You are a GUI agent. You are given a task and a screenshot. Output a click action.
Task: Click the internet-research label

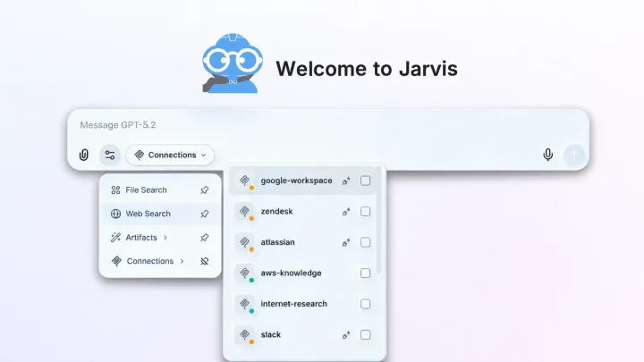click(293, 304)
